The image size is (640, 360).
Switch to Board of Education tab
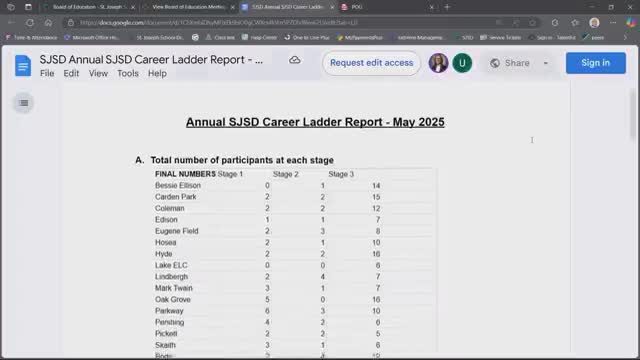89,7
